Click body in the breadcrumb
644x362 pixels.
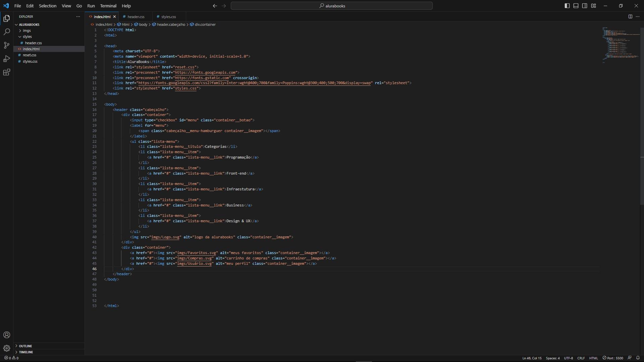141,24
